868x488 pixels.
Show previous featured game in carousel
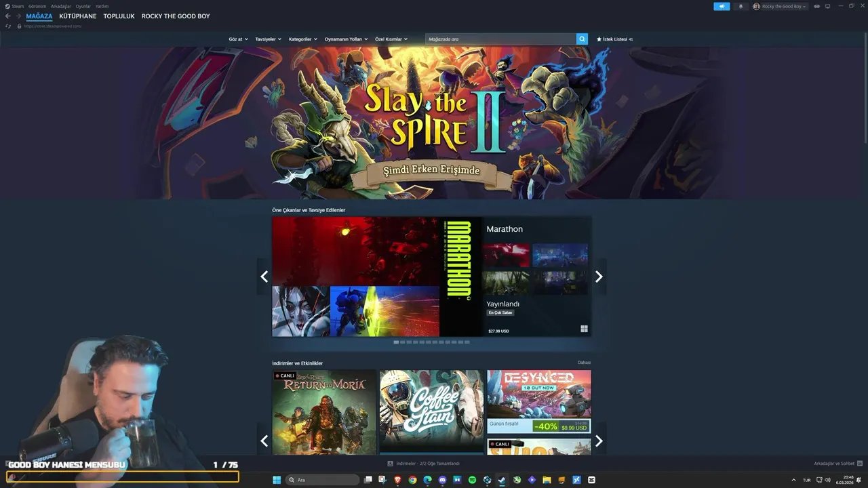pyautogui.click(x=264, y=277)
